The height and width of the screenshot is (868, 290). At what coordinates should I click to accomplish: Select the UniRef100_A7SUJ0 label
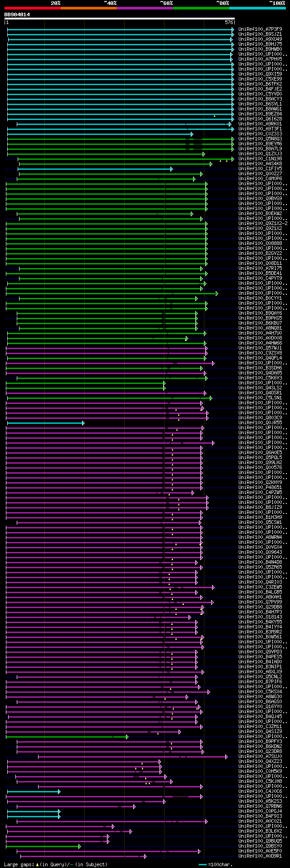260,756
